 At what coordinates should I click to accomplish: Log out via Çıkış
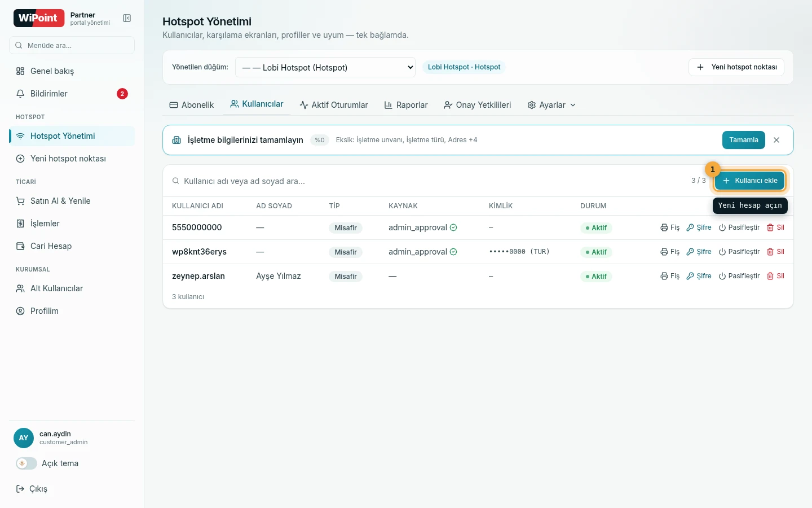point(32,489)
